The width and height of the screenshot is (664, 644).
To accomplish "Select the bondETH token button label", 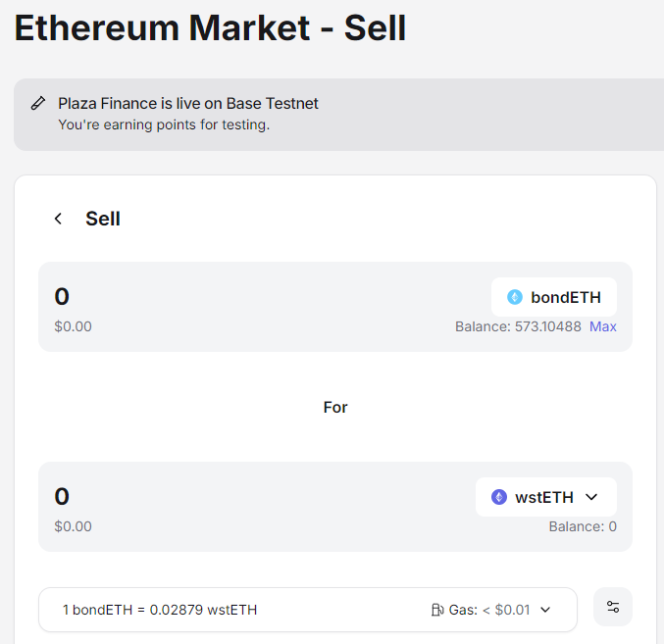I will tap(566, 297).
